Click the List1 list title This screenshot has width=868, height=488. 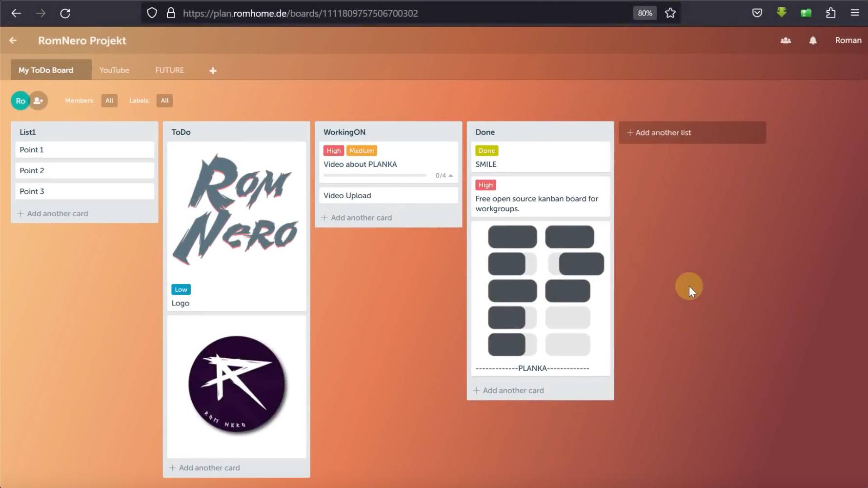pyautogui.click(x=28, y=132)
